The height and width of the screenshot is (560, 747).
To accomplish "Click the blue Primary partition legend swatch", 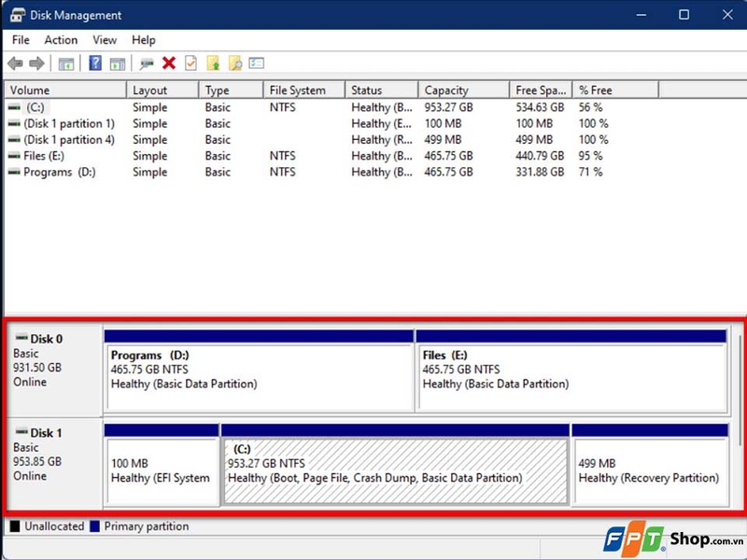I will [95, 526].
